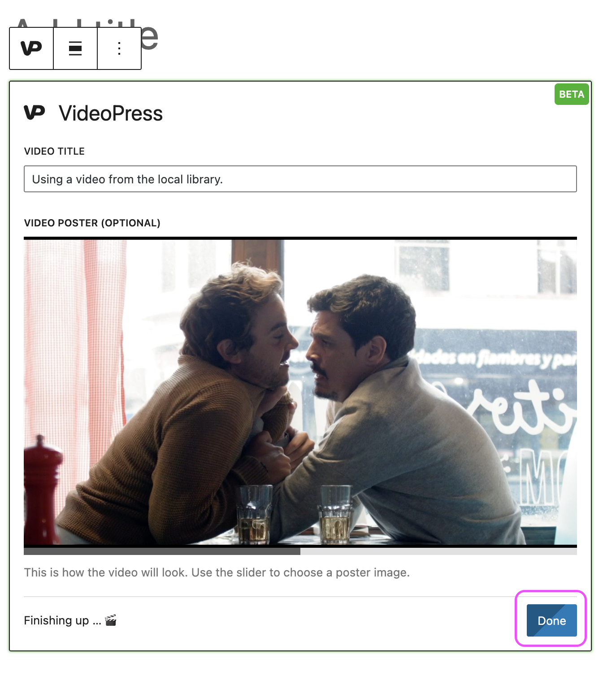Viewport: 616px width, 676px height.
Task: Click the alignment bars icon in the block toolbar
Action: click(x=74, y=48)
